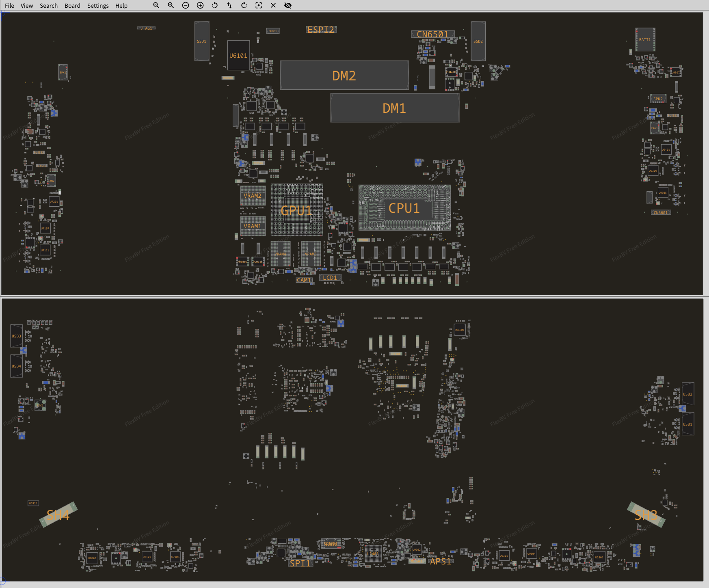Zoom in using the circled plus icon

(200, 5)
